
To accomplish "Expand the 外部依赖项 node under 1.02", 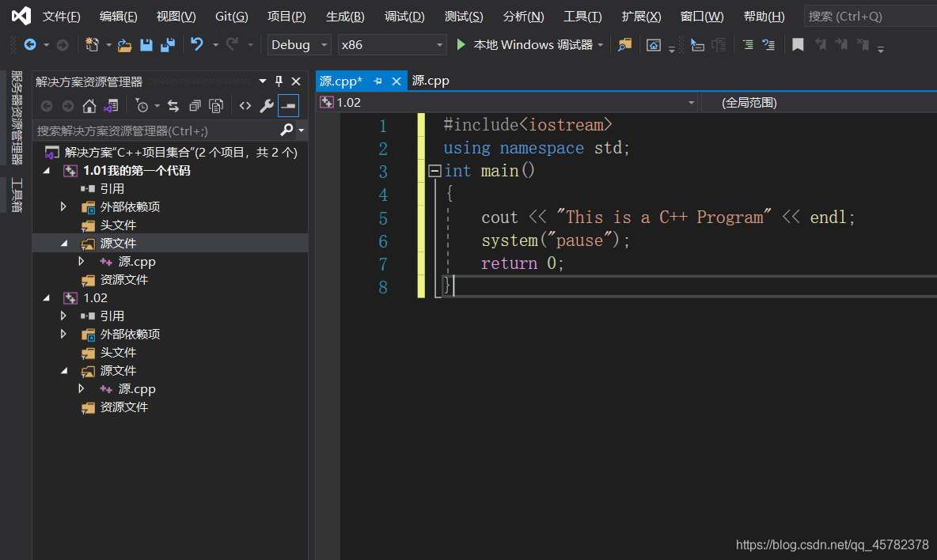I will pos(63,335).
